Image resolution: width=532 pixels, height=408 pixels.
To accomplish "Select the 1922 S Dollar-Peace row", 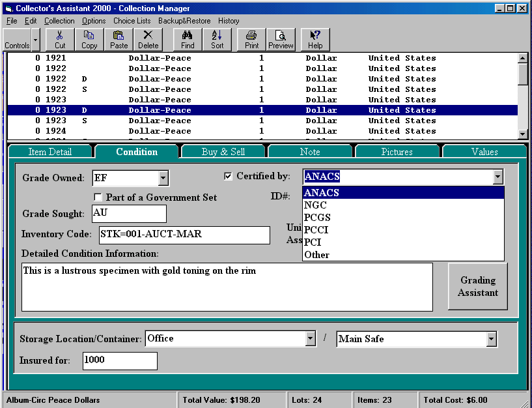I will pos(262,89).
